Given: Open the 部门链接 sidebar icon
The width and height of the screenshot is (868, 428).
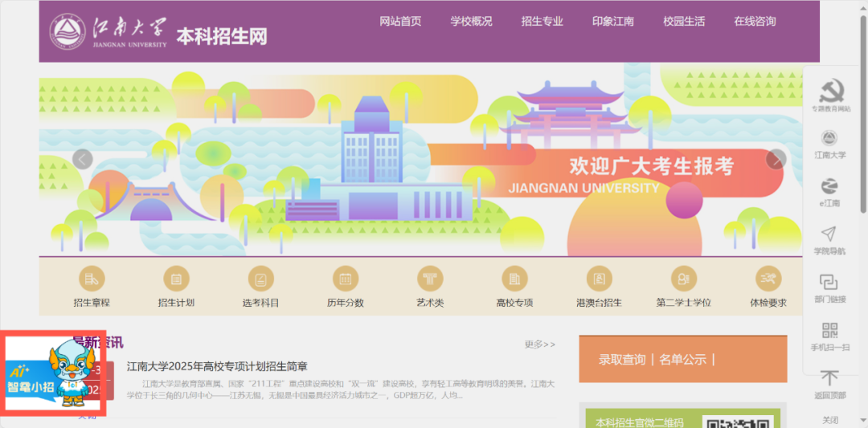Looking at the screenshot, I should click(x=829, y=282).
